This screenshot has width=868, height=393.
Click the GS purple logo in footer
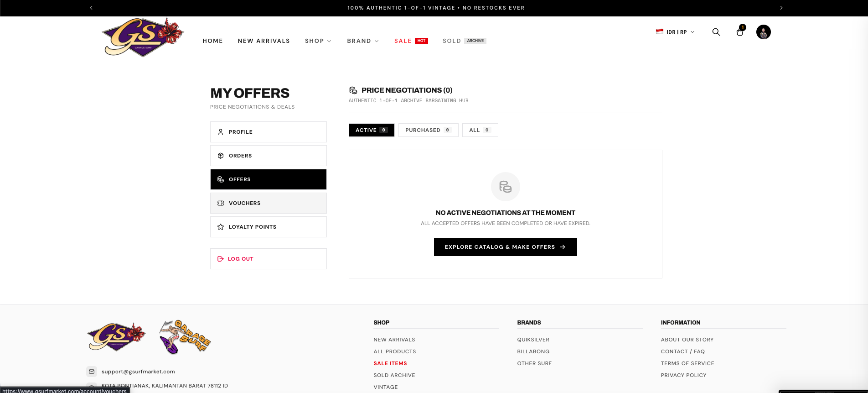pos(116,337)
